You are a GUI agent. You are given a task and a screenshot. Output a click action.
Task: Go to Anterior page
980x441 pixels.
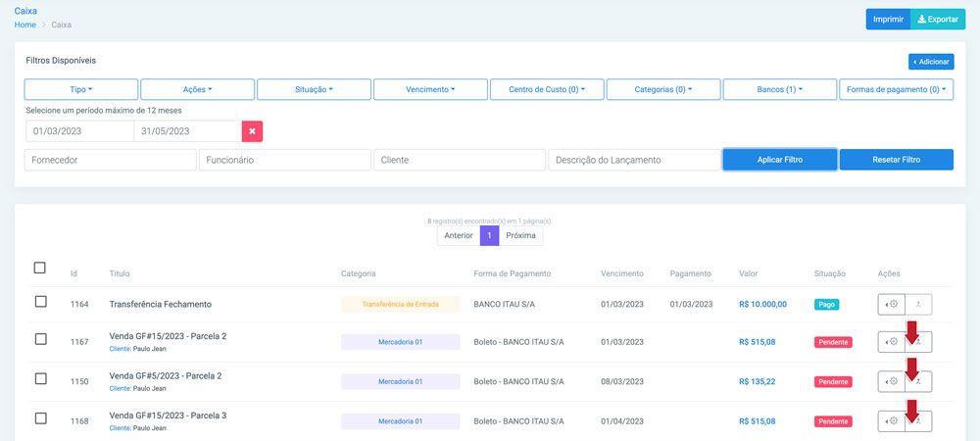tap(458, 235)
